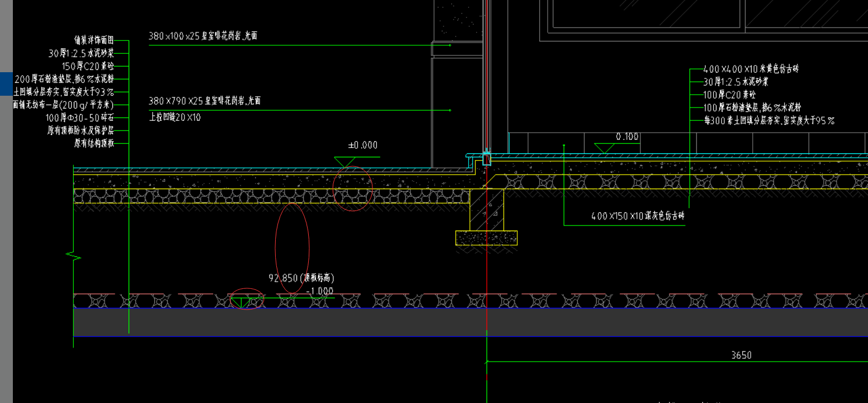The image size is (868, 403).
Task: Select the note ending '密实度大于93%'
Action: click(63, 92)
